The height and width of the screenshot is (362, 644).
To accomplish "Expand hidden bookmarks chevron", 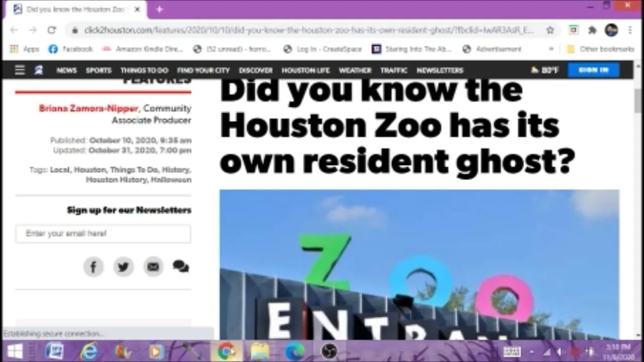I will click(x=551, y=49).
